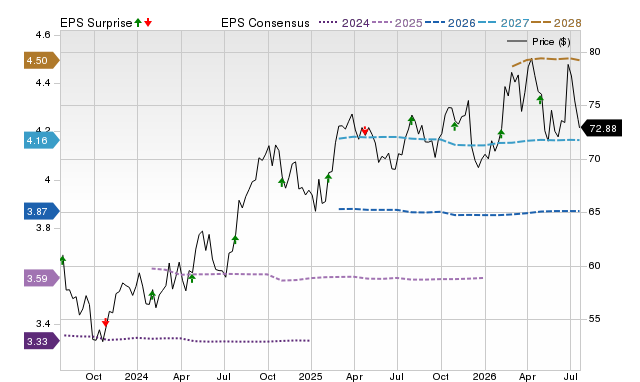
Task: Click the green surprise arrow in November 2025
Action: (x=455, y=126)
